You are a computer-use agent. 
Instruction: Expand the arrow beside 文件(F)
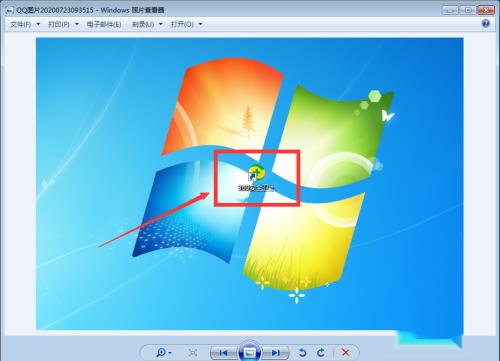[x=38, y=24]
